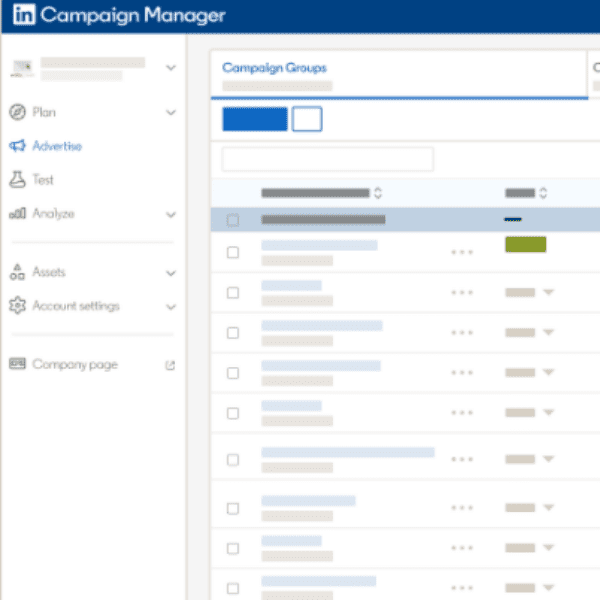Click the blue filled button above search

tap(254, 119)
